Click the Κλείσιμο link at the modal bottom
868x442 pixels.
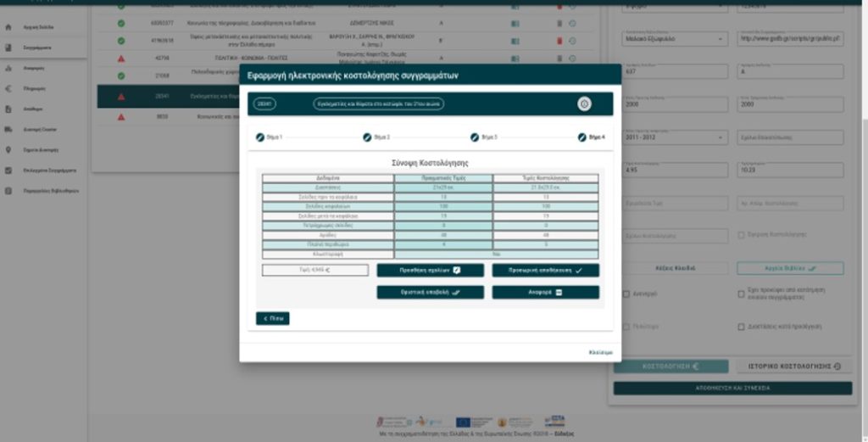pos(600,352)
